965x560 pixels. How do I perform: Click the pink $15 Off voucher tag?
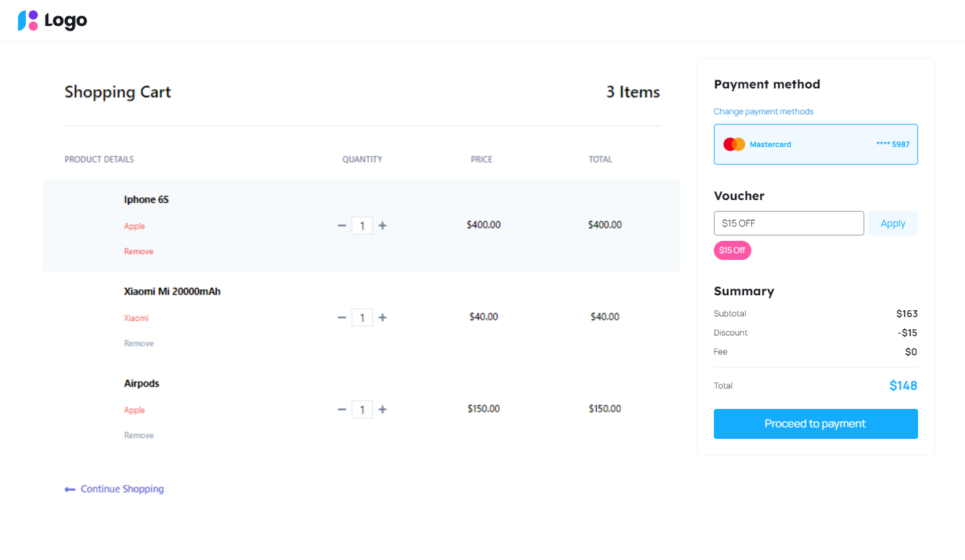(732, 250)
